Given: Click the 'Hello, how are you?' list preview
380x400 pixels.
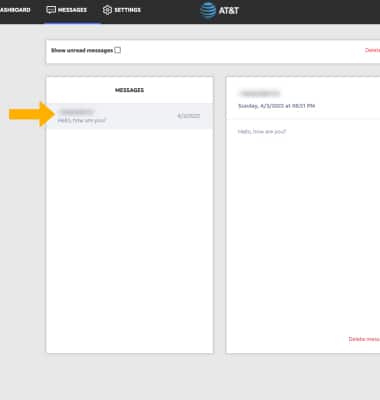Looking at the screenshot, I should (x=82, y=120).
